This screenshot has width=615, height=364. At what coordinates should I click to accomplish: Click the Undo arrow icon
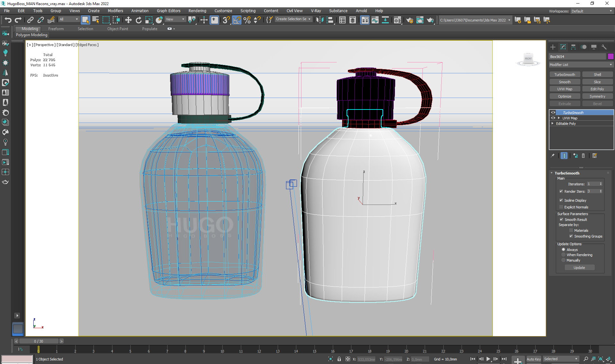pos(8,20)
